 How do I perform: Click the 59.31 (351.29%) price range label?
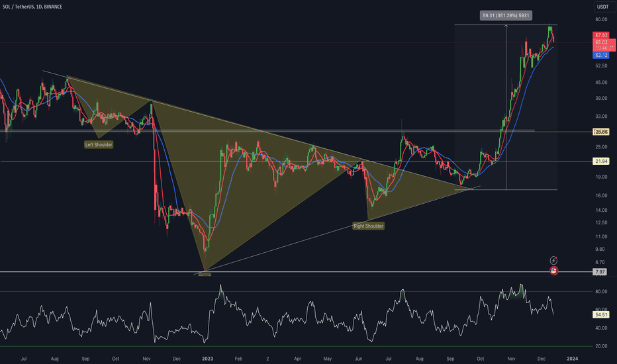(x=506, y=16)
